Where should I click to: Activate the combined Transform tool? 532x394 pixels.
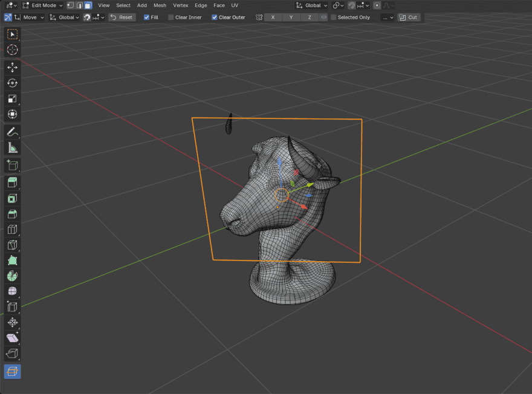click(12, 114)
